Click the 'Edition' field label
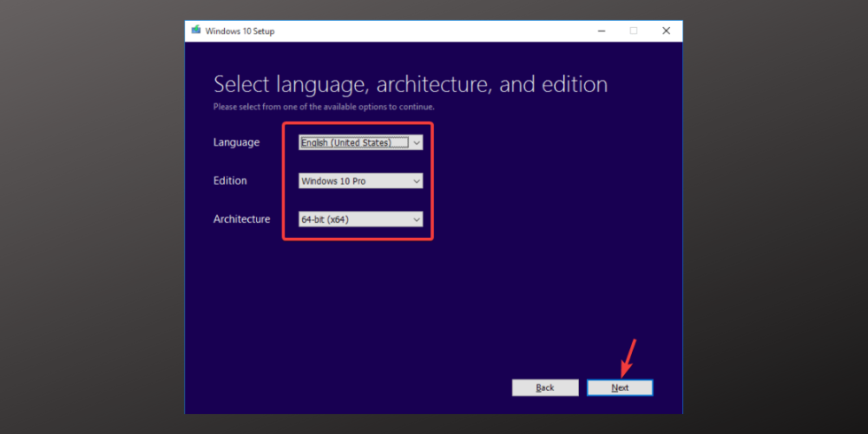The image size is (868, 434). (x=230, y=181)
